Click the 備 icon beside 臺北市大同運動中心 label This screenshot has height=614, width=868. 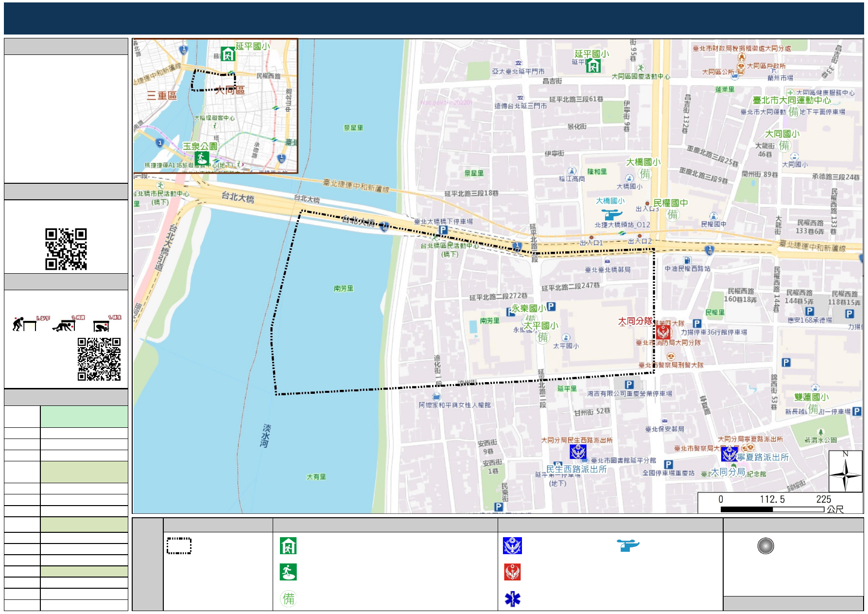pos(794,112)
